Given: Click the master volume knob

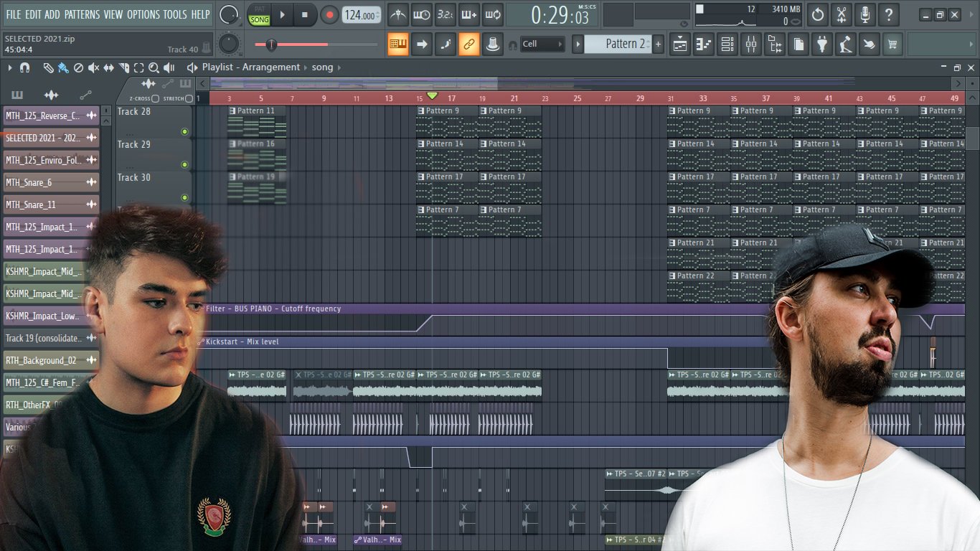Looking at the screenshot, I should pyautogui.click(x=229, y=14).
